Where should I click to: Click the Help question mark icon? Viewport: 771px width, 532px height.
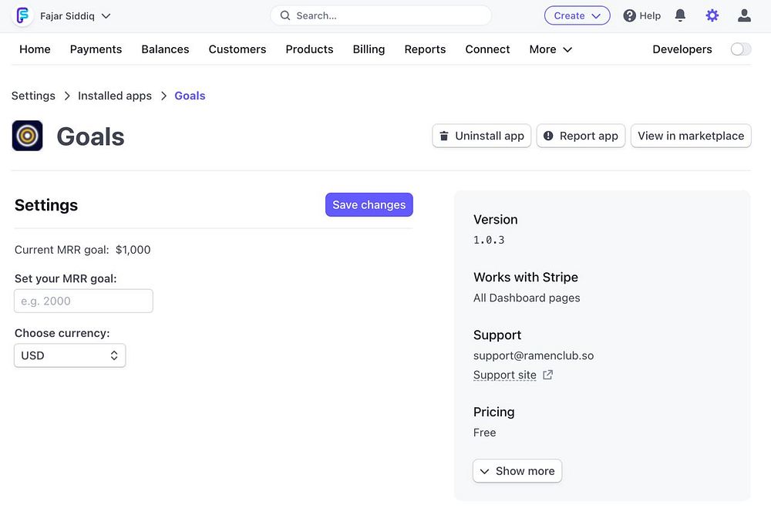pos(630,15)
